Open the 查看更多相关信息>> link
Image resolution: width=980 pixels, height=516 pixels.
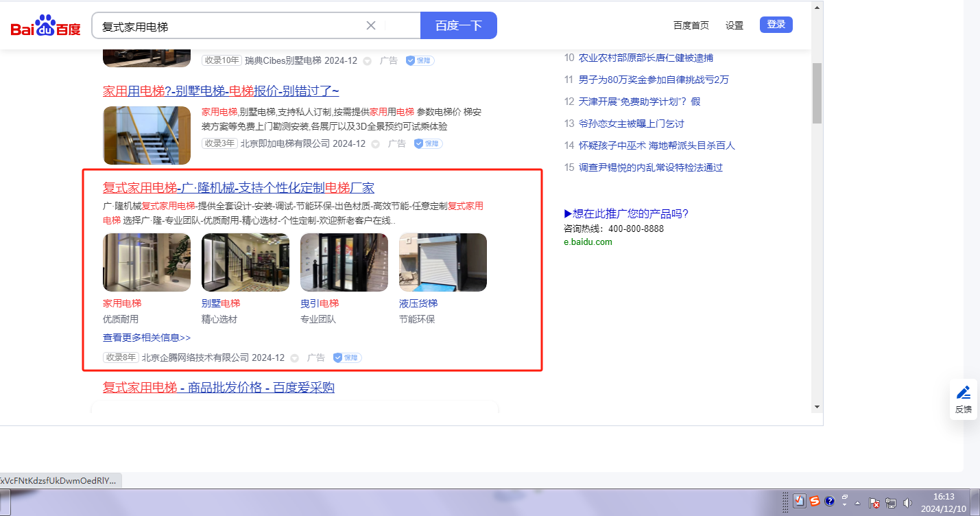pyautogui.click(x=147, y=338)
